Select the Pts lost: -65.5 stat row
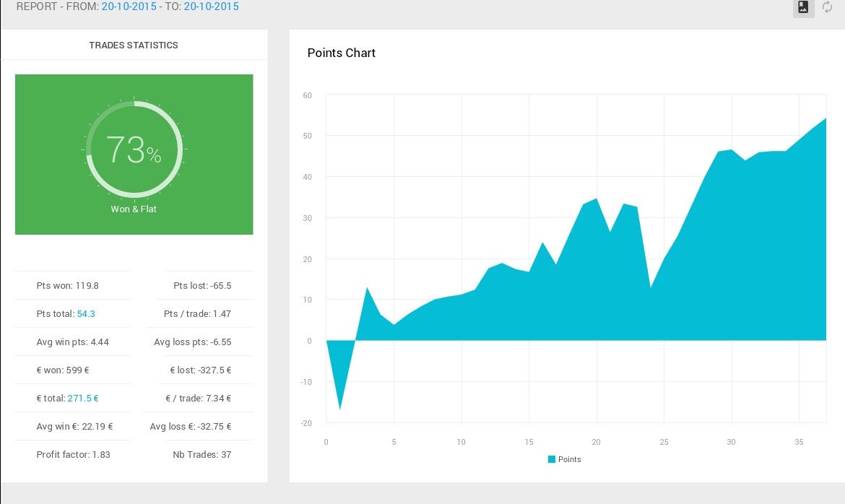Viewport: 845px width, 504px height. point(203,286)
